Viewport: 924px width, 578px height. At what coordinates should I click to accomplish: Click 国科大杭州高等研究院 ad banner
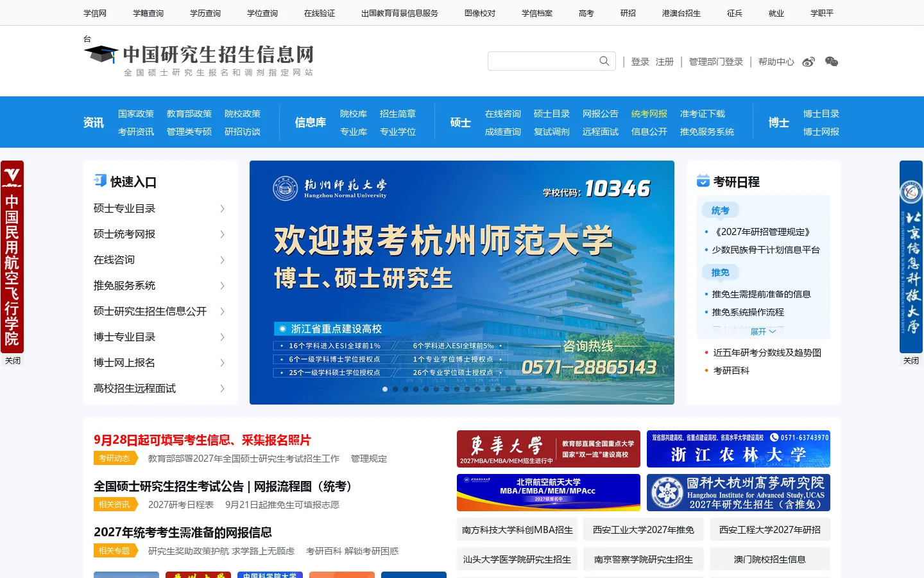pyautogui.click(x=739, y=493)
